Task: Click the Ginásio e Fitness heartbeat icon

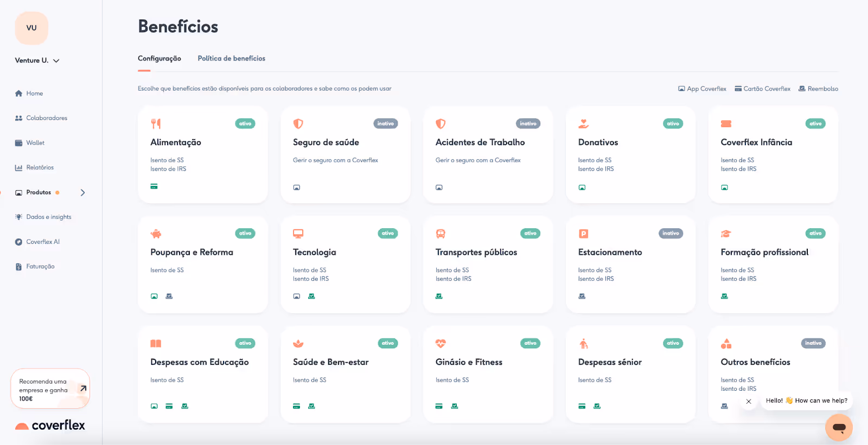Action: [441, 344]
